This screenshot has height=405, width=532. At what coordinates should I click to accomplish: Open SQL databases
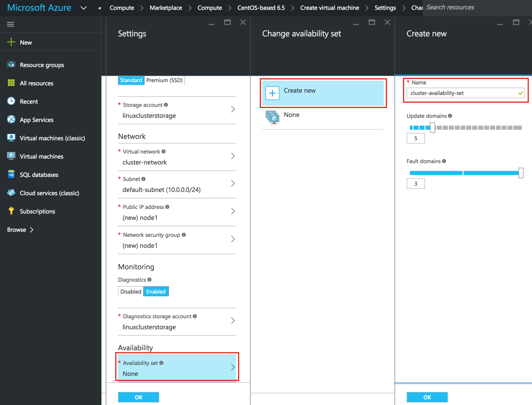(x=39, y=174)
